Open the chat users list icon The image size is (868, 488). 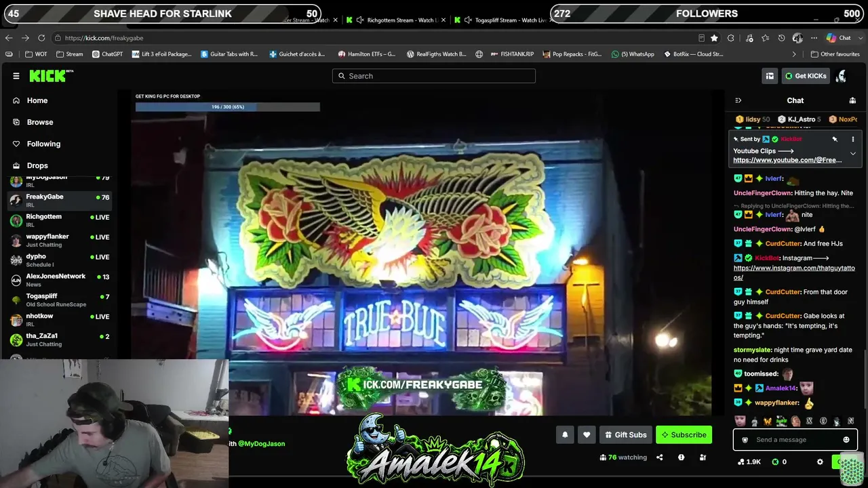(x=852, y=100)
